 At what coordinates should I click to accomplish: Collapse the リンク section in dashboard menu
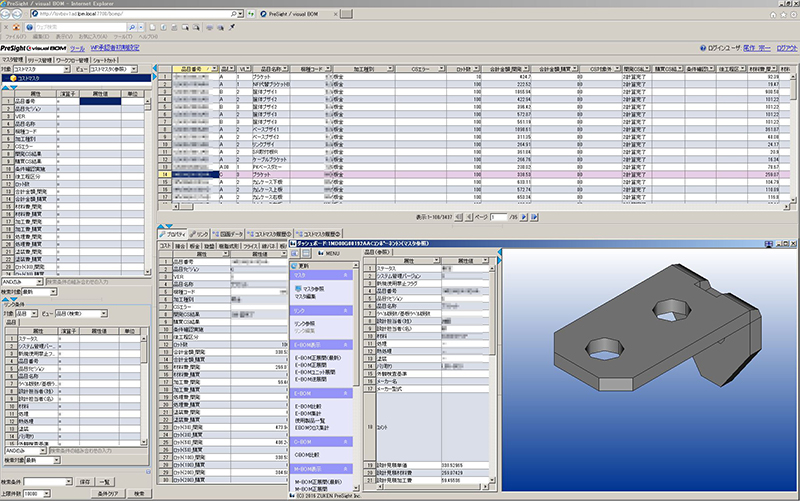[x=345, y=310]
